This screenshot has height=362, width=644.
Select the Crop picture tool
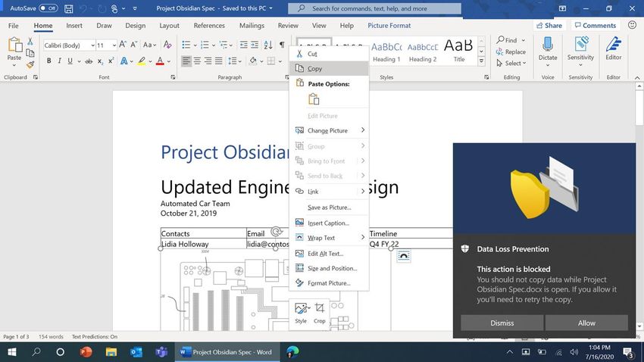pos(319,313)
